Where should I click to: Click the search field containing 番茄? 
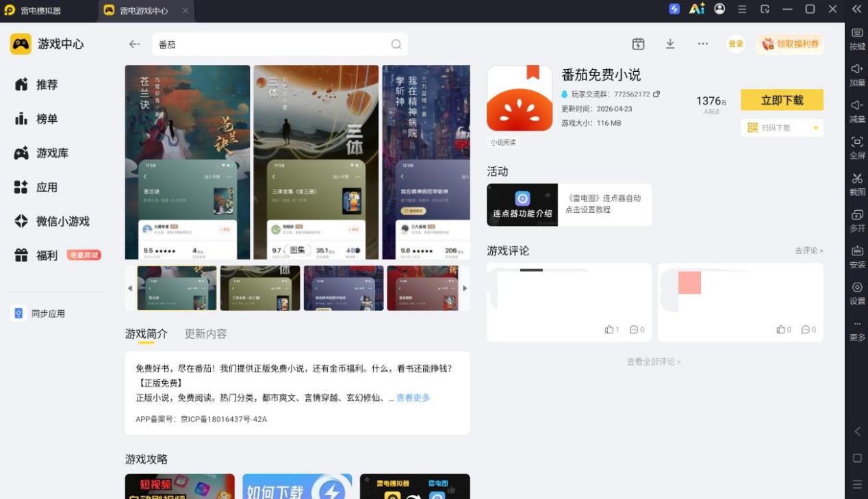280,44
